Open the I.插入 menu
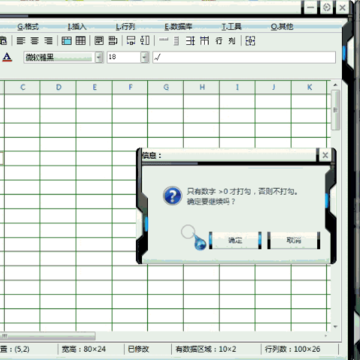 [77, 27]
